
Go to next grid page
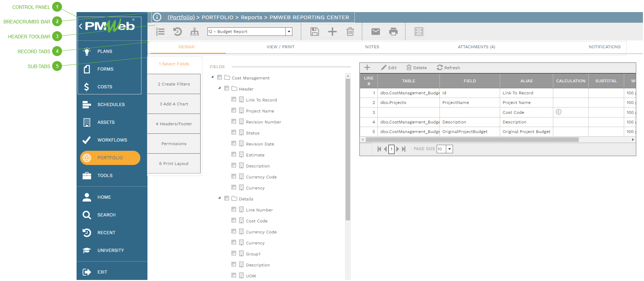pyautogui.click(x=397, y=149)
